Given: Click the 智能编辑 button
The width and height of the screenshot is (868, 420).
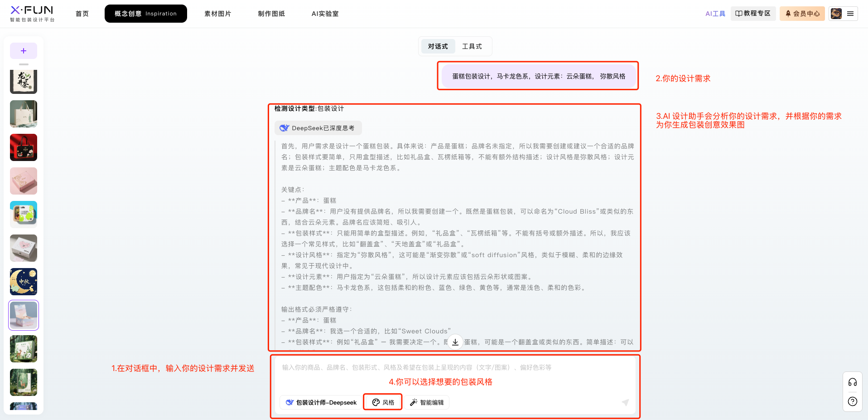Looking at the screenshot, I should 427,402.
